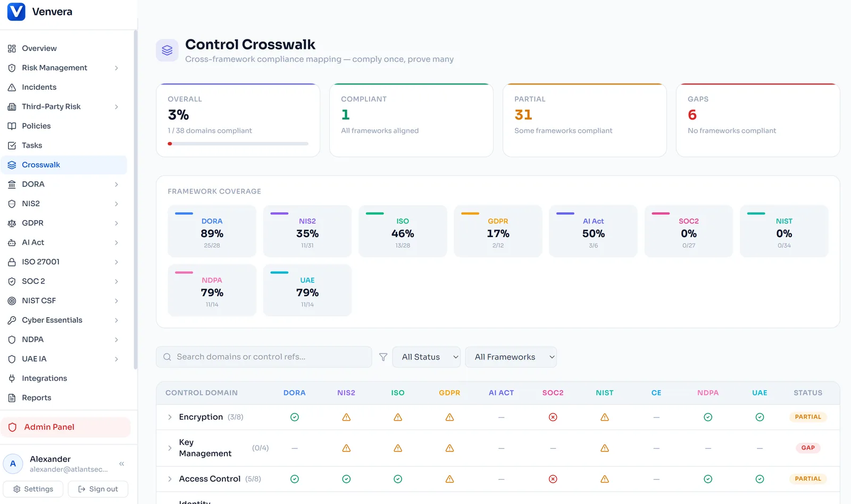Click the Control Crosswalk header layers icon

tap(167, 51)
